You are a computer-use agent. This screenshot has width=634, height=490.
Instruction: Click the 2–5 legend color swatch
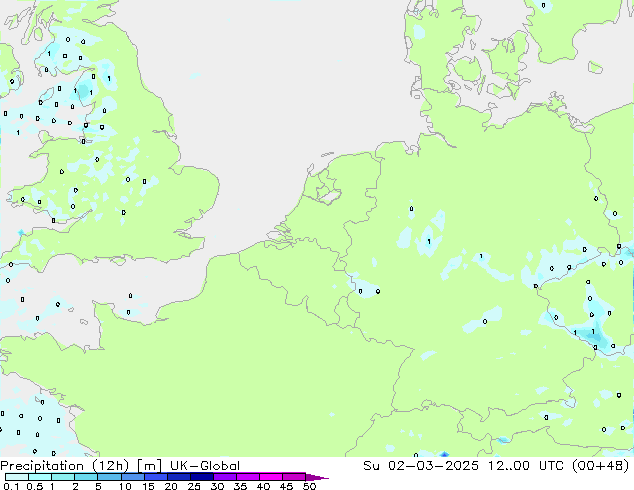point(86,477)
